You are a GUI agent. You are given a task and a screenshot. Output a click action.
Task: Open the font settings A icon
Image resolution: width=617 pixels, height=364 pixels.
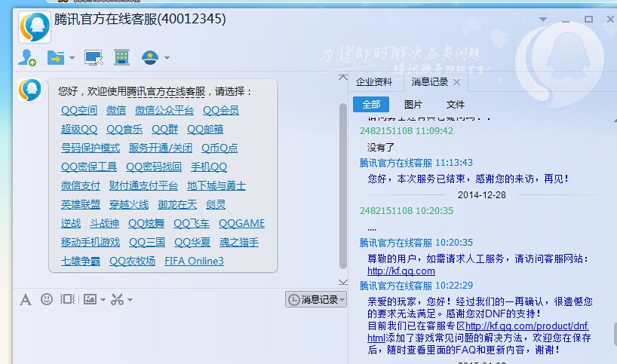tap(26, 299)
